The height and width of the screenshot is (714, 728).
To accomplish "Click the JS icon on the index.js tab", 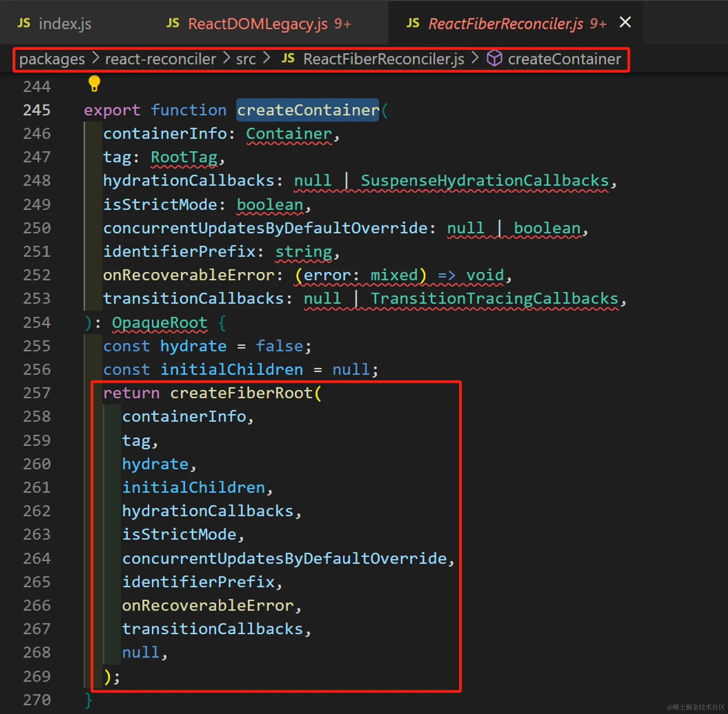I will coord(24,23).
